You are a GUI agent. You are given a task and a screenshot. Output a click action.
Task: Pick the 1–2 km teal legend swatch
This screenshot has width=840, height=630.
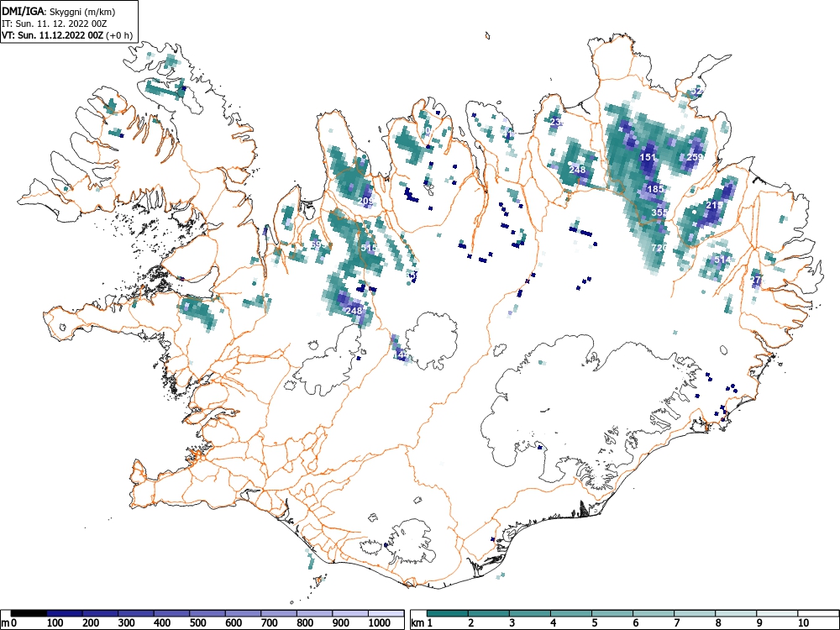point(448,613)
